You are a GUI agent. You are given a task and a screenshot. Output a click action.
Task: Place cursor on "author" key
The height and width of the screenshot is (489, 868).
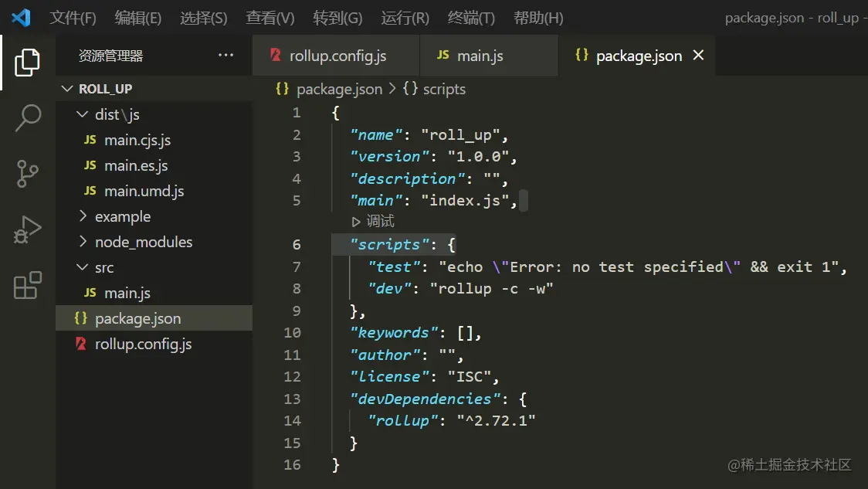(x=385, y=355)
